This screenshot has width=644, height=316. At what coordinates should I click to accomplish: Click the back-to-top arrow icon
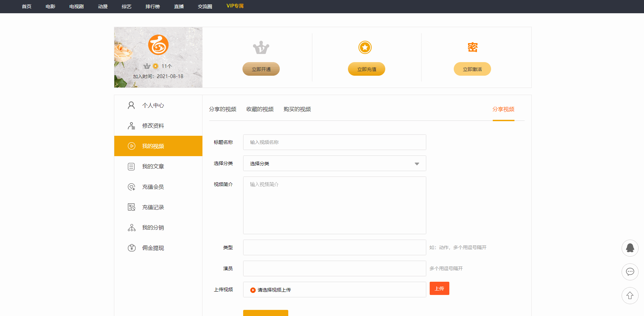click(630, 296)
